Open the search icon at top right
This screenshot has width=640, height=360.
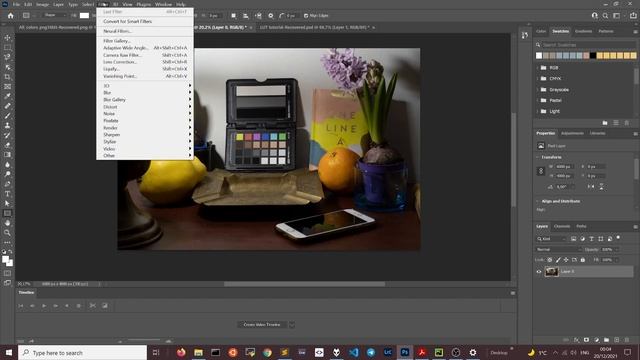coord(605,16)
